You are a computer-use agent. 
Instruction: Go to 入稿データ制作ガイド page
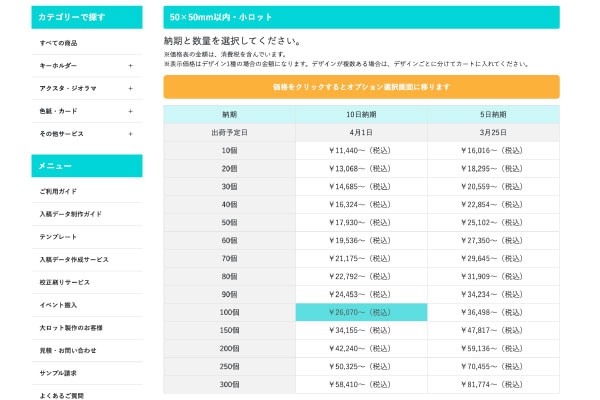click(70, 214)
